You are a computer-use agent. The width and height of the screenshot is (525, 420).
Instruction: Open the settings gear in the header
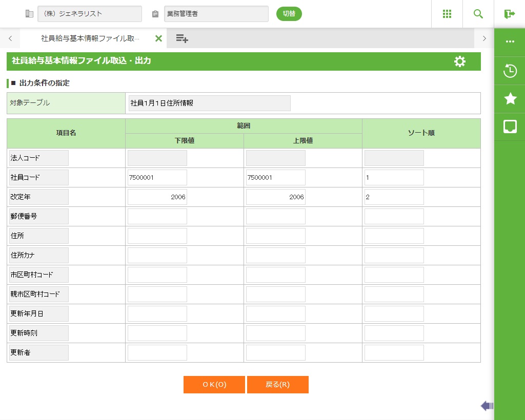tap(460, 61)
